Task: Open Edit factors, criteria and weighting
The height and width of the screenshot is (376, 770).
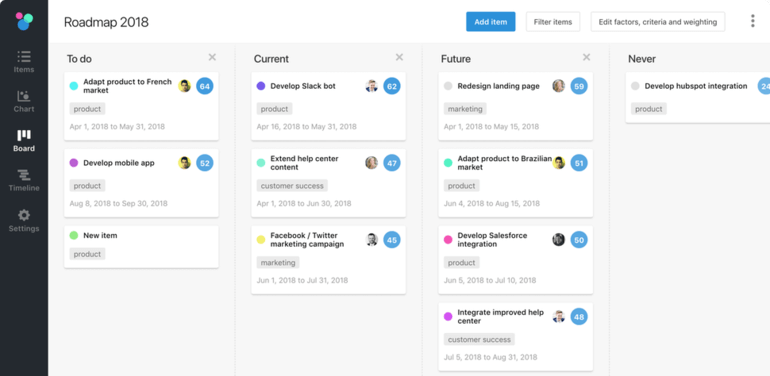Action: tap(658, 22)
